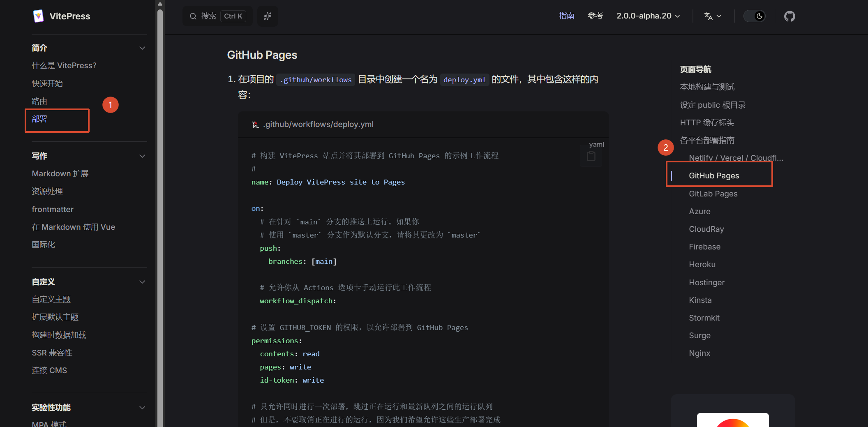
Task: Collapse the 实验性功能 sidebar section
Action: coord(142,408)
